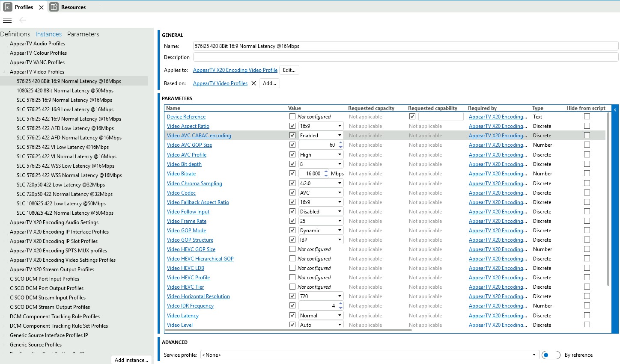Collapse the side panel with blue arrow
This screenshot has height=364, width=620.
615,110
